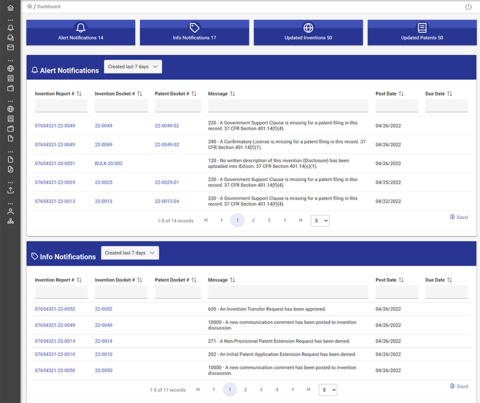Open the envelope icon in the sidebar
The height and width of the screenshot is (403, 480).
[x=11, y=47]
